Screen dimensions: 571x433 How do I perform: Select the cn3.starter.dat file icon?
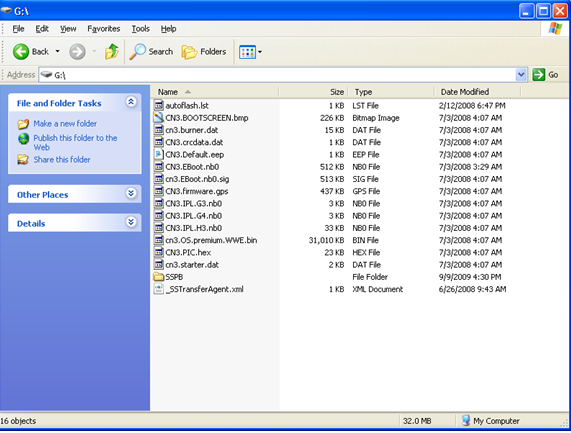158,265
